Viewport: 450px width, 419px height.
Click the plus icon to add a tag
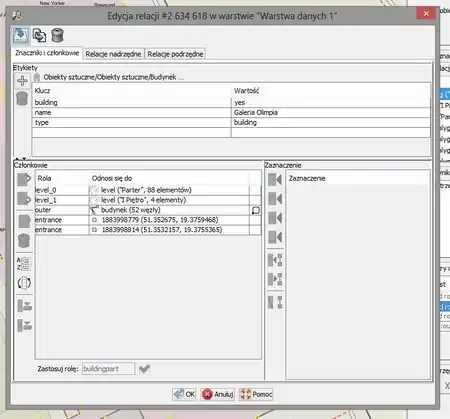(x=22, y=81)
